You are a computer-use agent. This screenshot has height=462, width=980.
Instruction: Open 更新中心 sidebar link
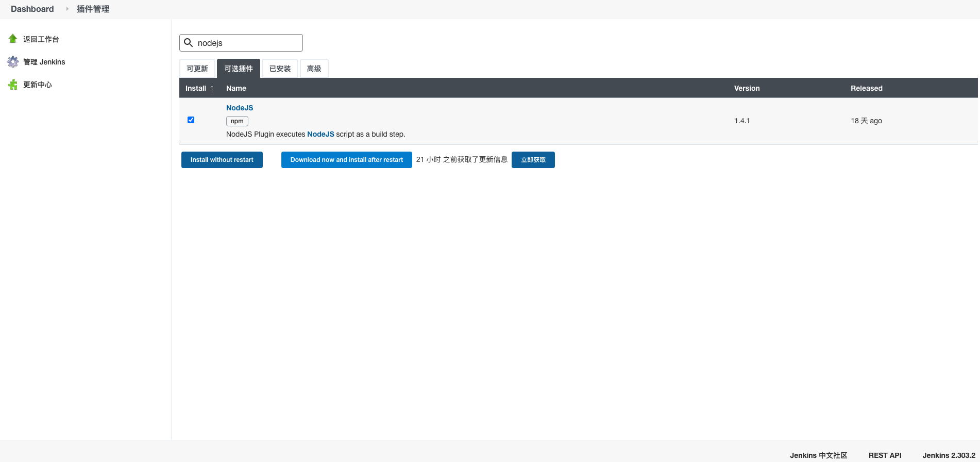(x=38, y=85)
